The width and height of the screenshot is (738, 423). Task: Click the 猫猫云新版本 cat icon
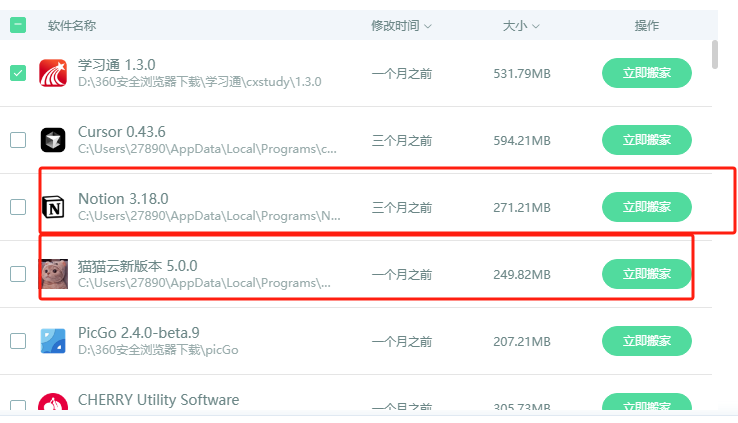click(x=53, y=274)
